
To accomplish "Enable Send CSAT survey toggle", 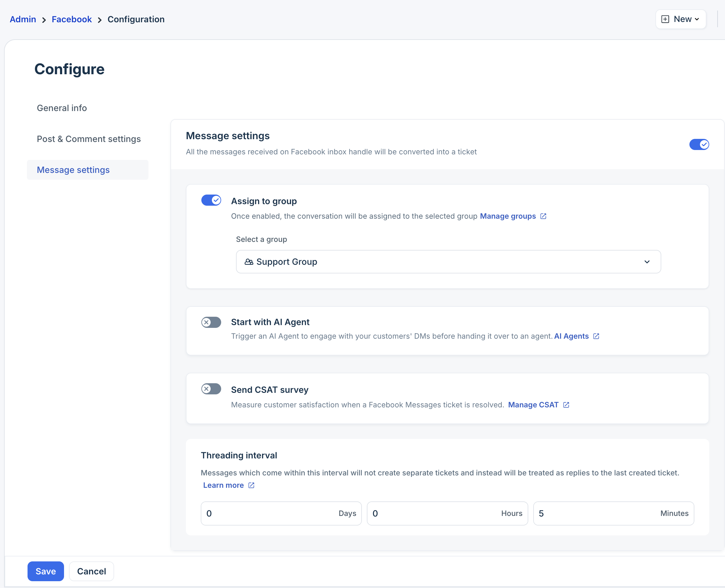I will tap(211, 389).
